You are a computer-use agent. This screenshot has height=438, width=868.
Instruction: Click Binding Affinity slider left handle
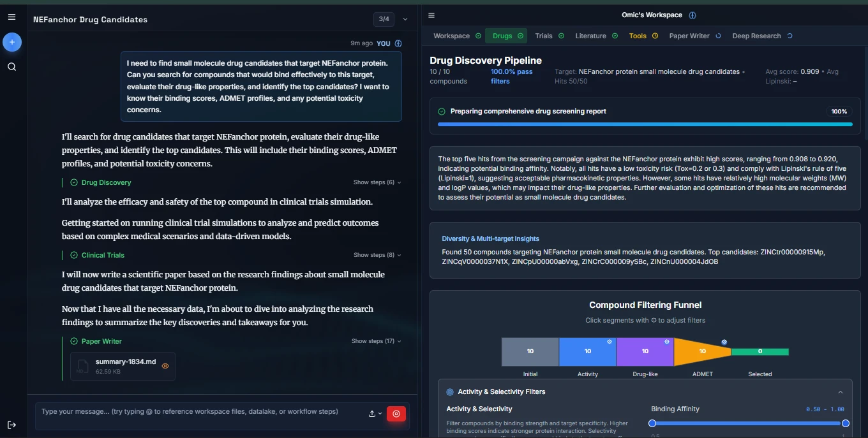[652, 423]
